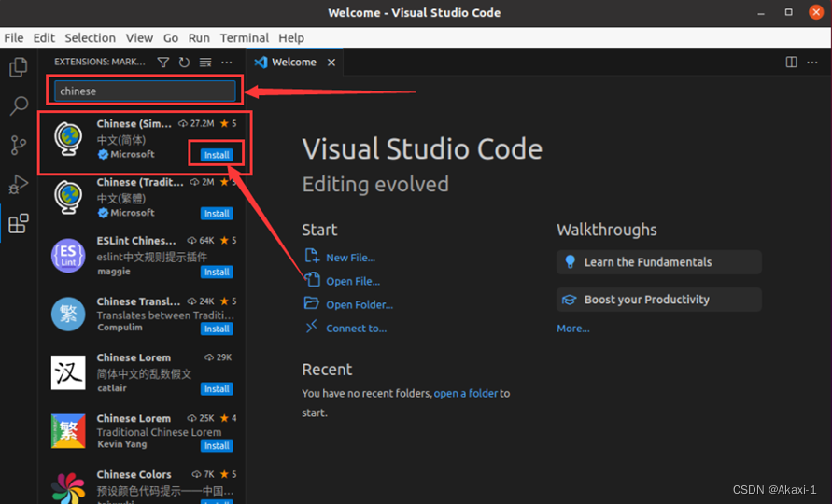This screenshot has height=504, width=832.
Task: Click the filter extensions funnel icon
Action: [163, 63]
